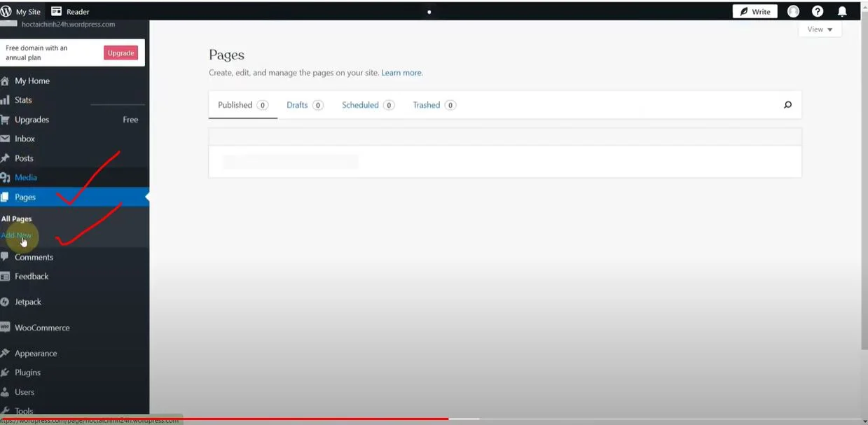Open WooCommerce in the sidebar
The image size is (868, 425).
42,328
